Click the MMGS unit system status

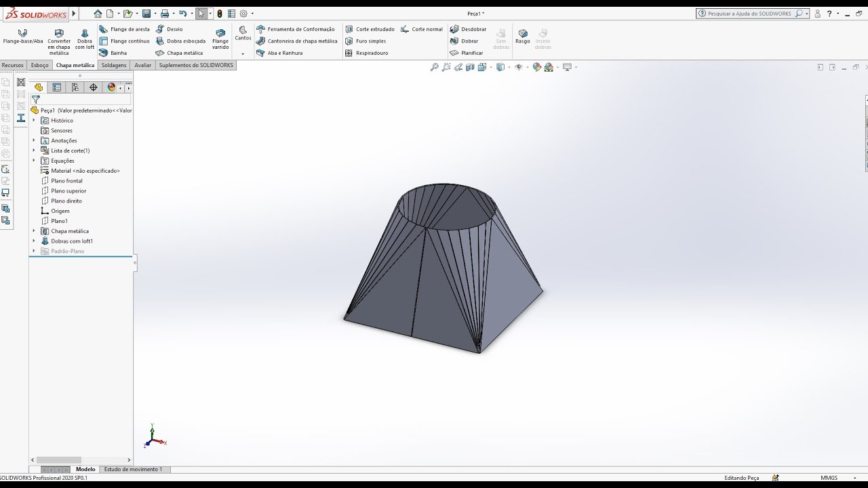click(829, 478)
